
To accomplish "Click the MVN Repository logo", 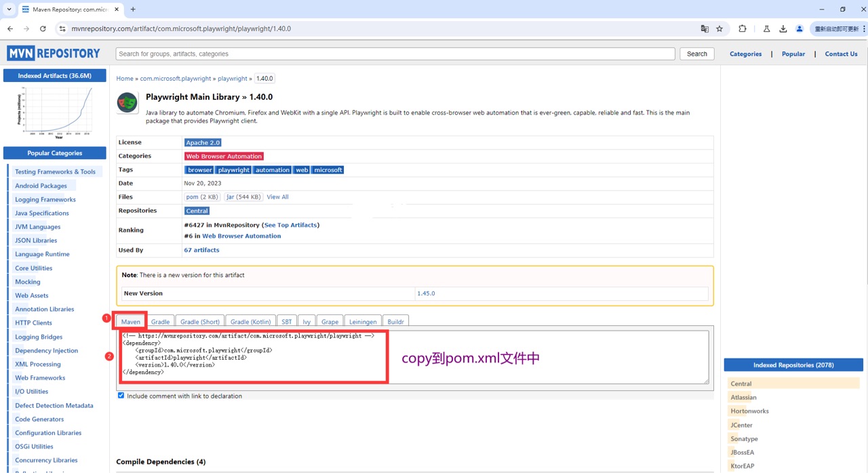I will 54,54.
